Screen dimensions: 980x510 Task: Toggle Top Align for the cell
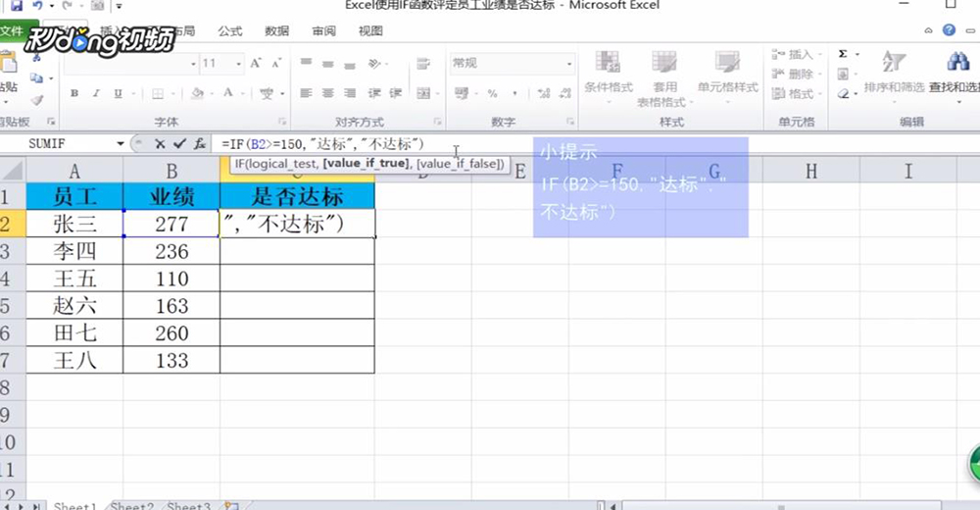[x=306, y=63]
